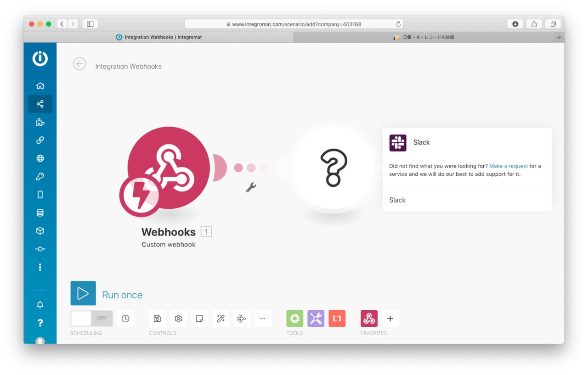Go back using the circled arrow

tap(79, 64)
